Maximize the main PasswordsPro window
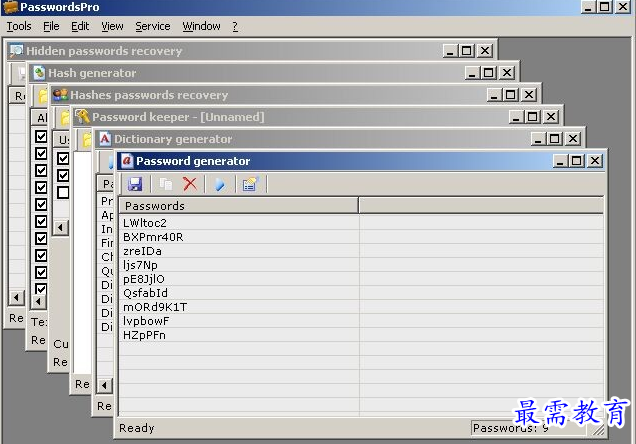636x444 pixels. (605, 7)
